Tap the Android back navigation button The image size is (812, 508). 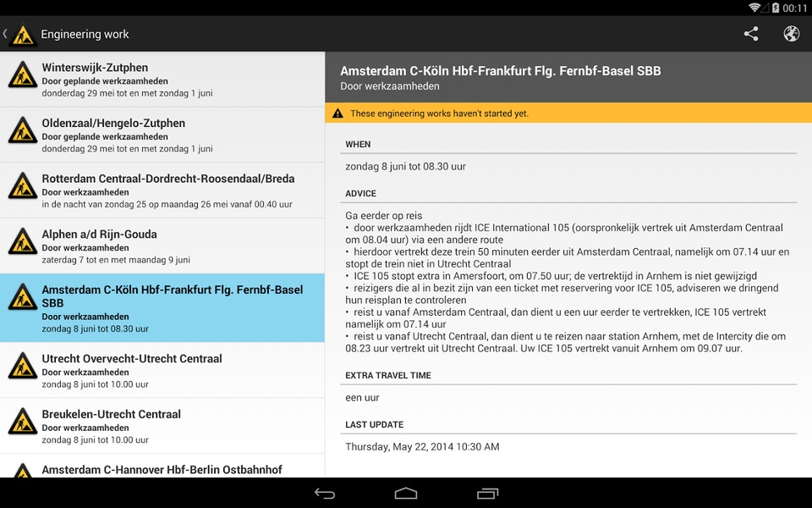coord(325,494)
